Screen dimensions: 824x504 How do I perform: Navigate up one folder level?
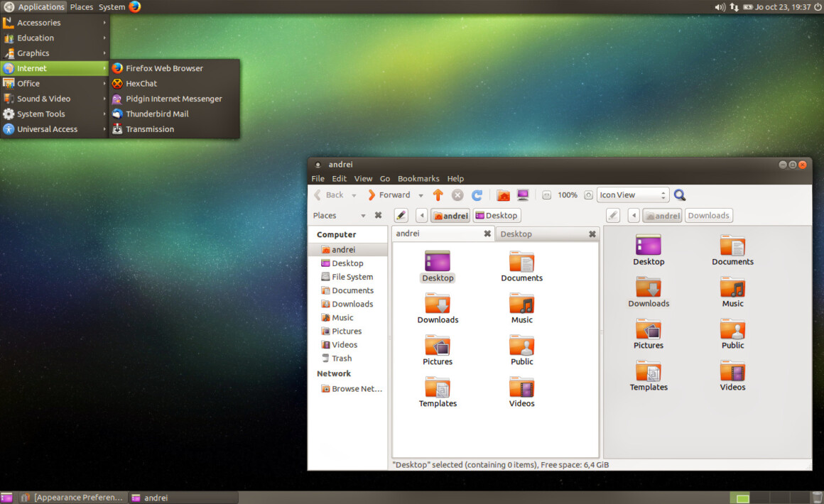click(x=438, y=195)
